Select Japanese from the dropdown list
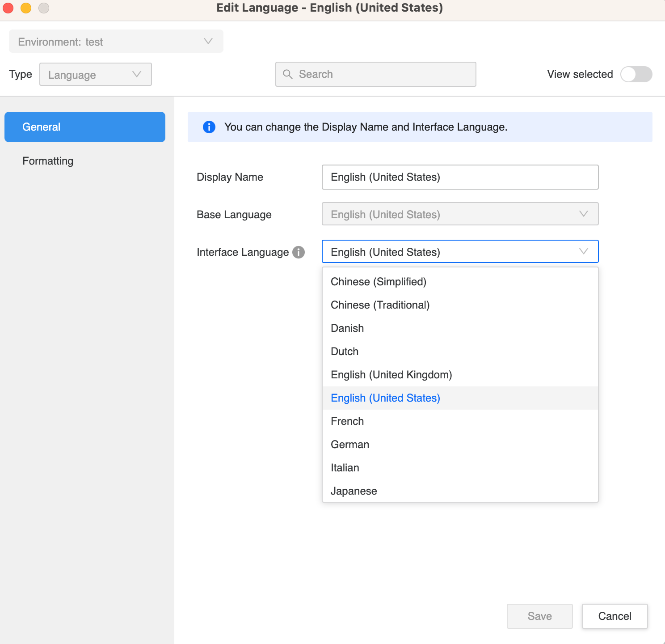The height and width of the screenshot is (644, 665). [x=354, y=491]
